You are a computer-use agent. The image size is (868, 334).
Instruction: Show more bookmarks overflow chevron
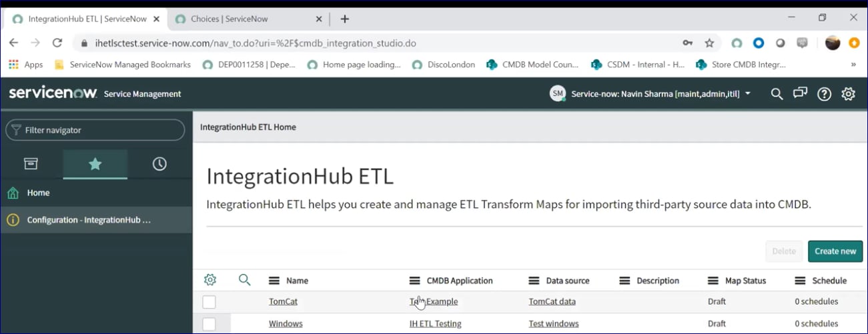pos(853,65)
